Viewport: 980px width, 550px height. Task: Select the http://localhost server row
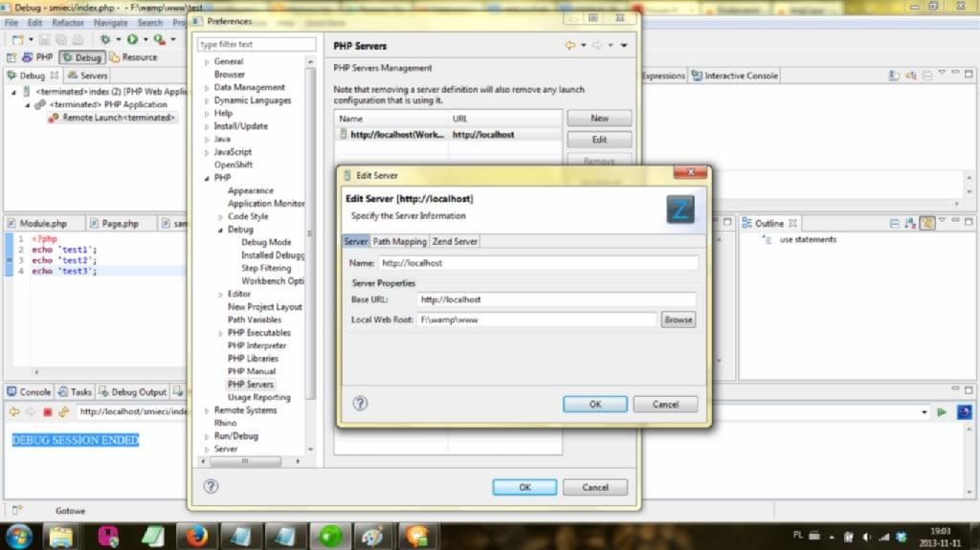[x=448, y=134]
